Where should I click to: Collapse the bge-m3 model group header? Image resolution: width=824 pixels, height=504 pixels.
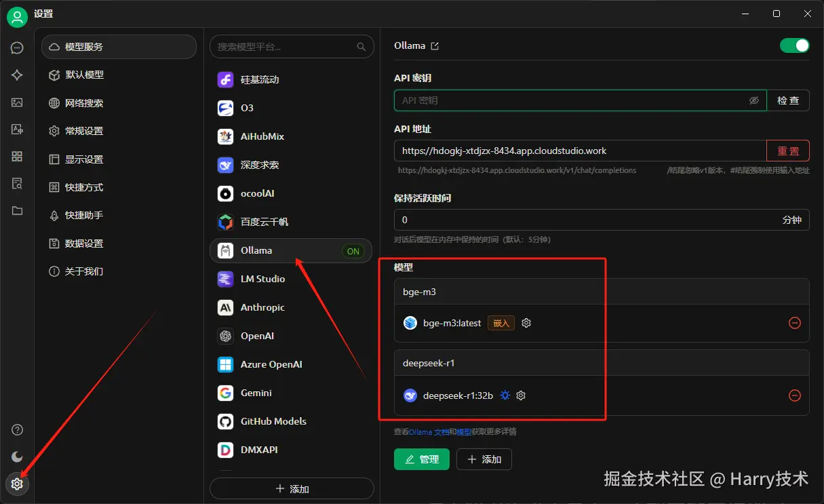[x=602, y=292]
